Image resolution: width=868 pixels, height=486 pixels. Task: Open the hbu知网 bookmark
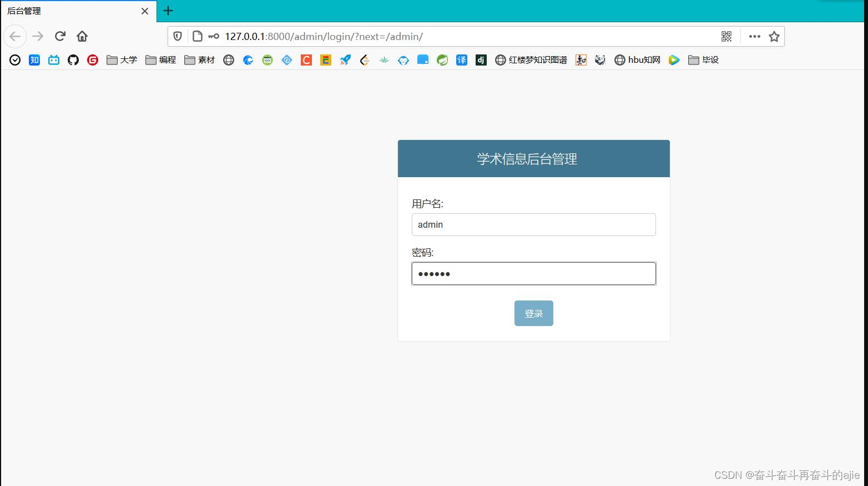pos(638,60)
